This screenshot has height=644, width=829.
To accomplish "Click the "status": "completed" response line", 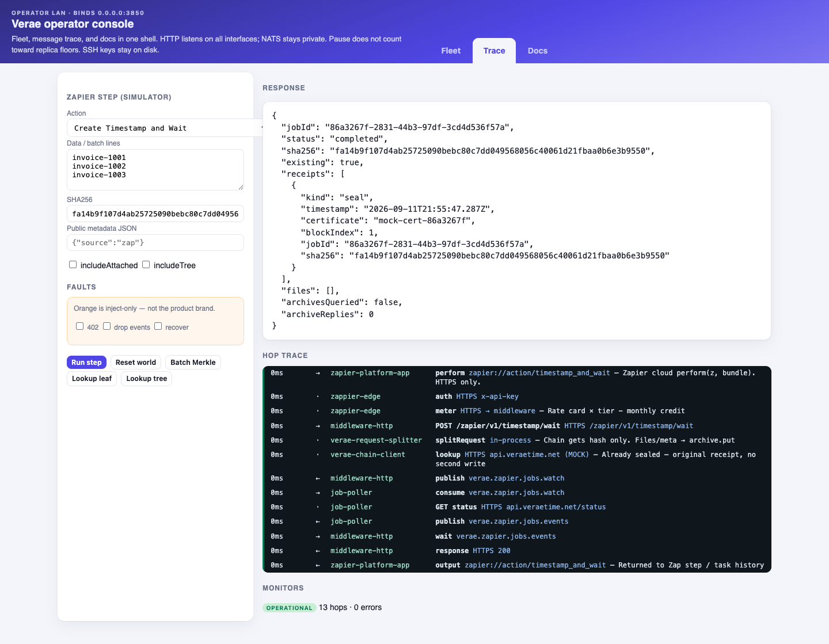I will pos(334,139).
